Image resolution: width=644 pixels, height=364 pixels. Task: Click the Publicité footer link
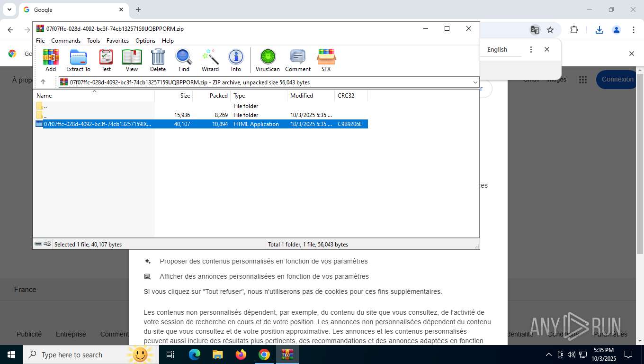pos(29,334)
